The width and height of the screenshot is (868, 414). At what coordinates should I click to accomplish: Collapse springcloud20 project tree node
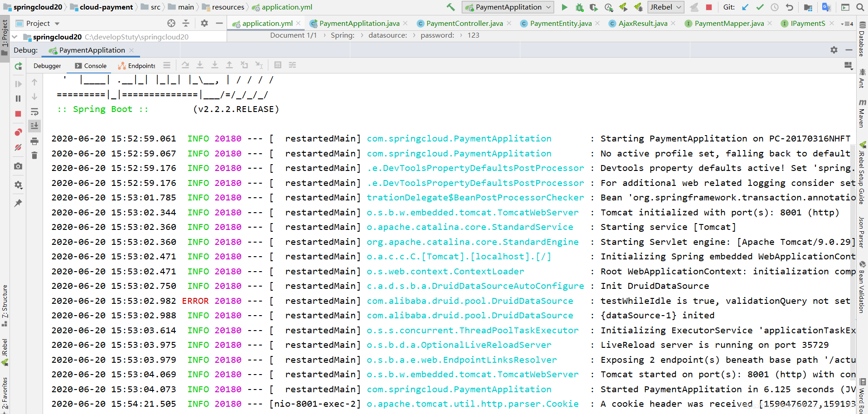[15, 37]
